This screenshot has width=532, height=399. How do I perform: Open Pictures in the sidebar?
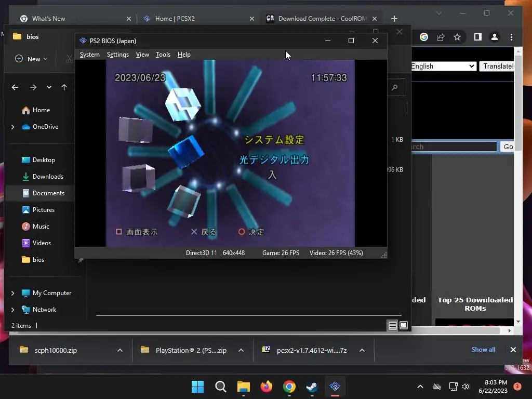click(38, 210)
